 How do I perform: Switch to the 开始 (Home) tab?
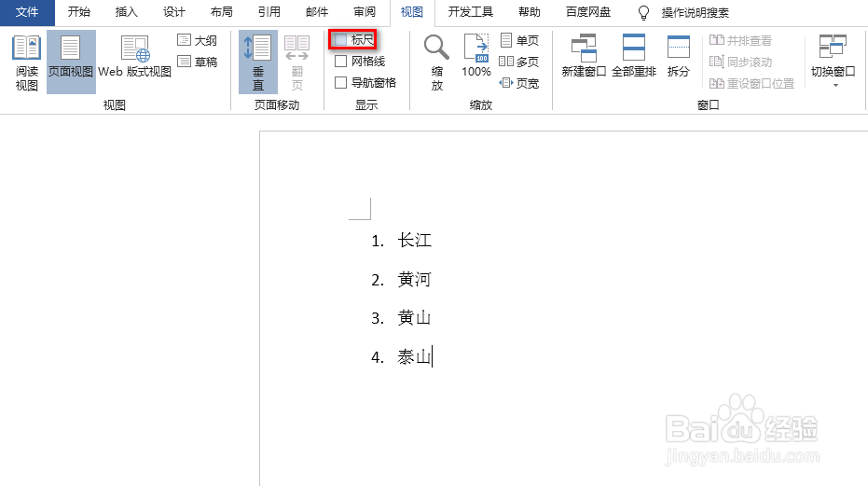coord(79,12)
